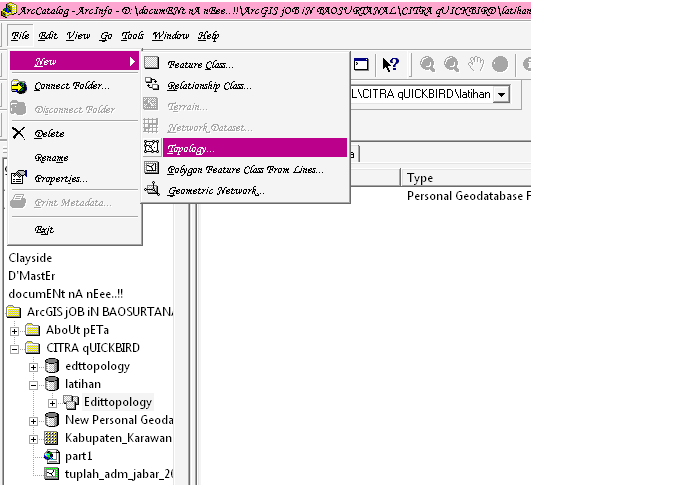Image resolution: width=683 pixels, height=485 pixels.
Task: Select Topology in New submenu
Action: [x=255, y=148]
